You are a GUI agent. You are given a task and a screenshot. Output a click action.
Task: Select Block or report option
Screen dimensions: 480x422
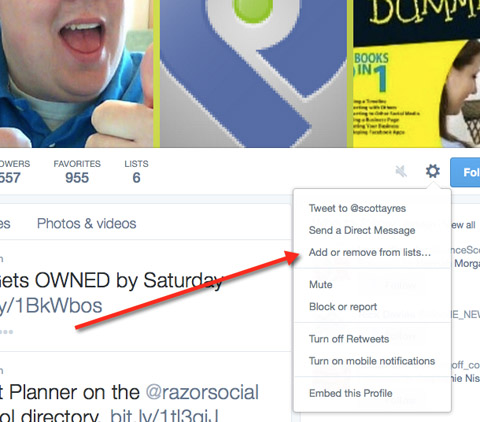tap(343, 307)
